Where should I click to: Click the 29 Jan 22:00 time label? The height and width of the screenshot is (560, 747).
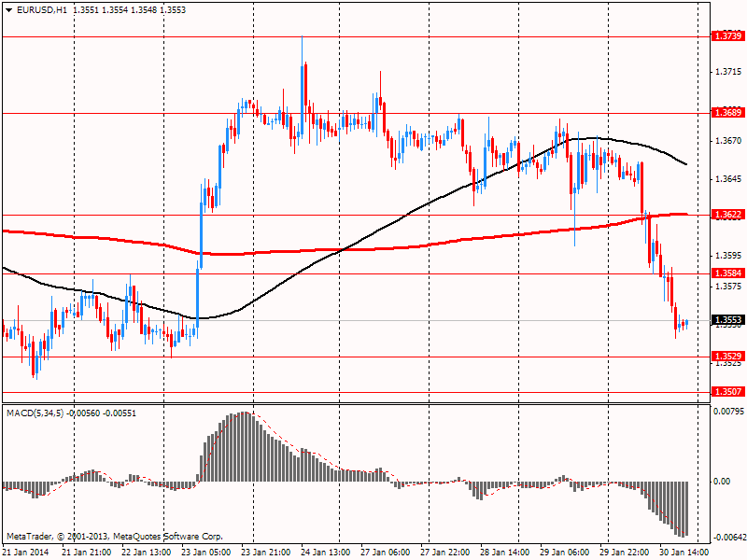tap(625, 553)
